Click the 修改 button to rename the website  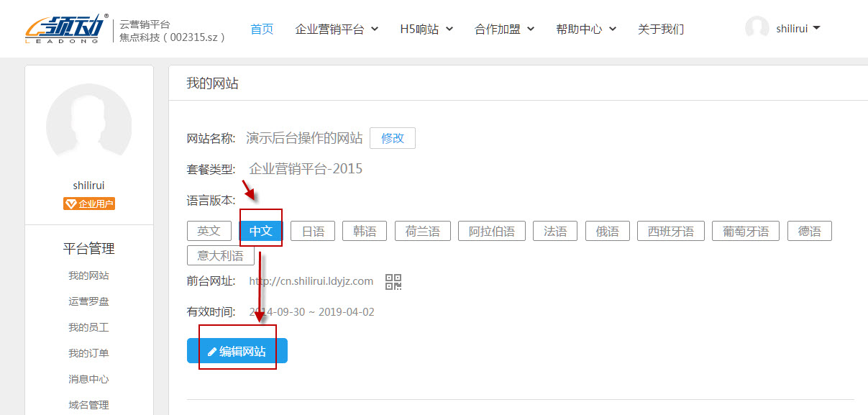392,137
